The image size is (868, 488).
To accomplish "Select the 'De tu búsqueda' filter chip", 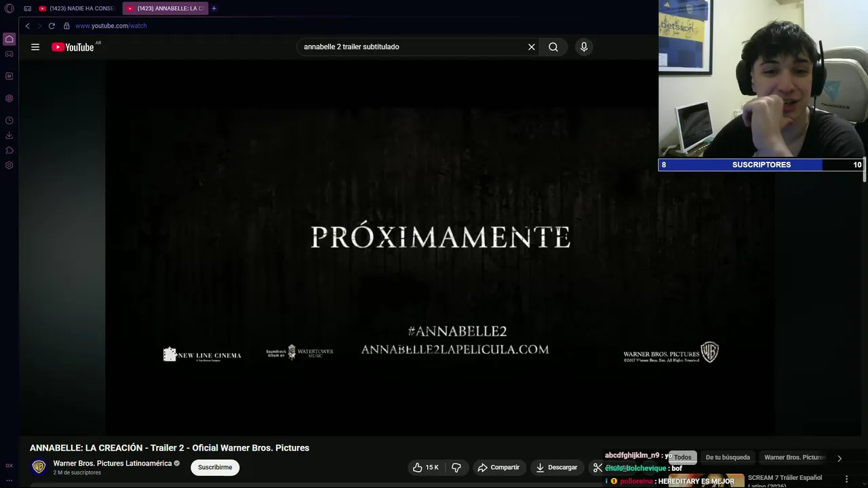I will click(728, 457).
